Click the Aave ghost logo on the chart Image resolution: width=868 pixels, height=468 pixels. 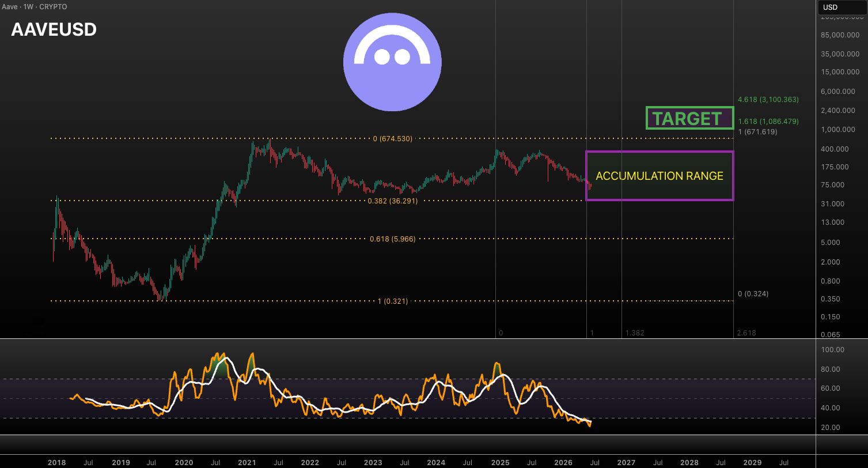click(392, 61)
